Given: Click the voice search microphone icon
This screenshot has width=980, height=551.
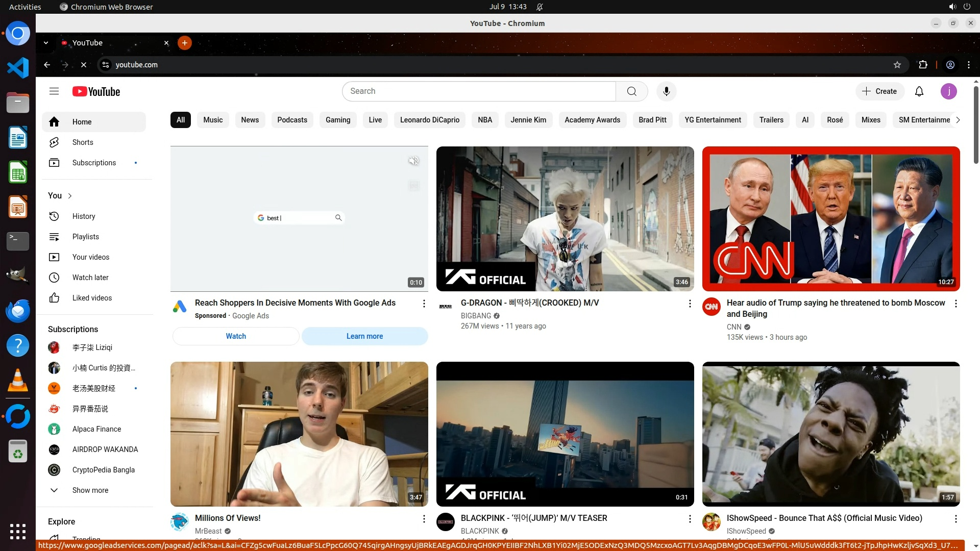Looking at the screenshot, I should [666, 91].
